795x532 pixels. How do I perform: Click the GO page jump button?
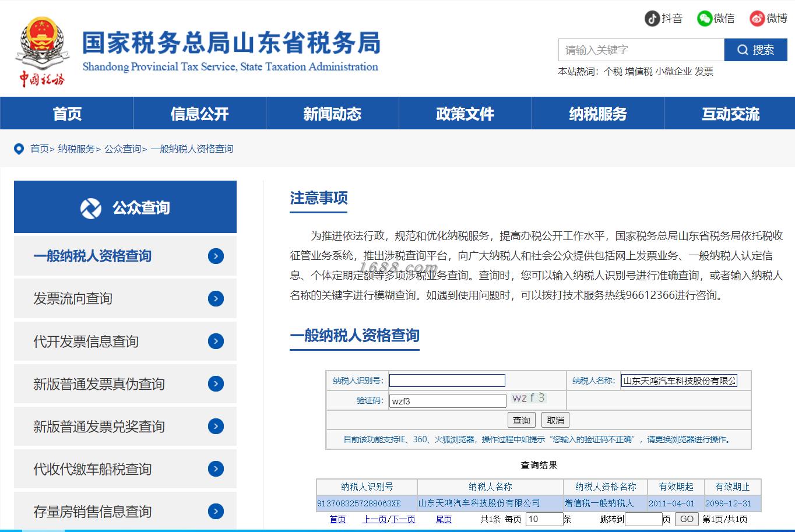687,519
